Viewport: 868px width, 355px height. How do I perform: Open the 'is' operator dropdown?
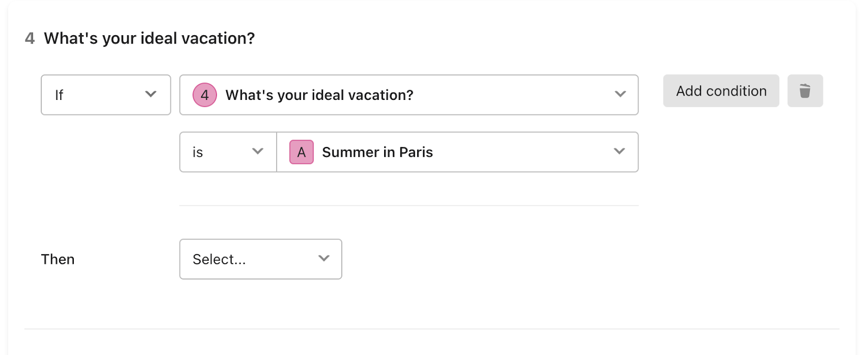tap(228, 152)
